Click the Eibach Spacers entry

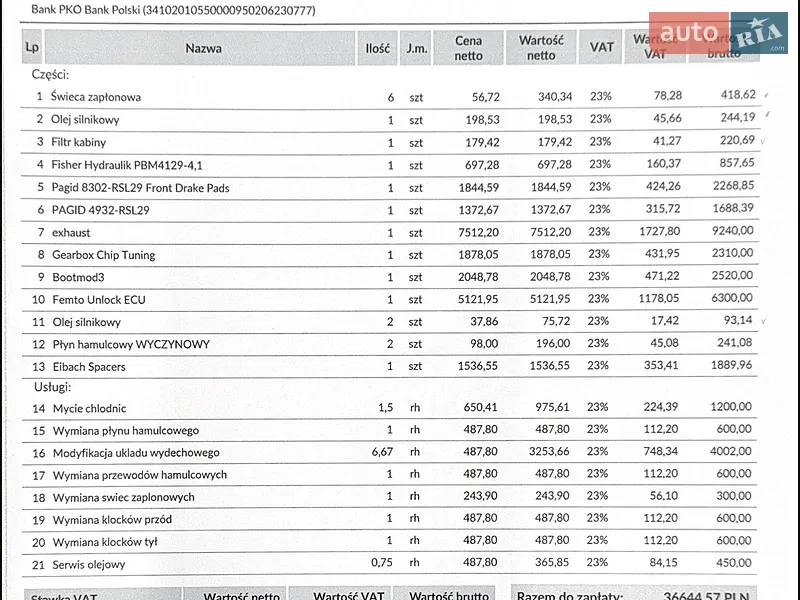click(x=89, y=367)
